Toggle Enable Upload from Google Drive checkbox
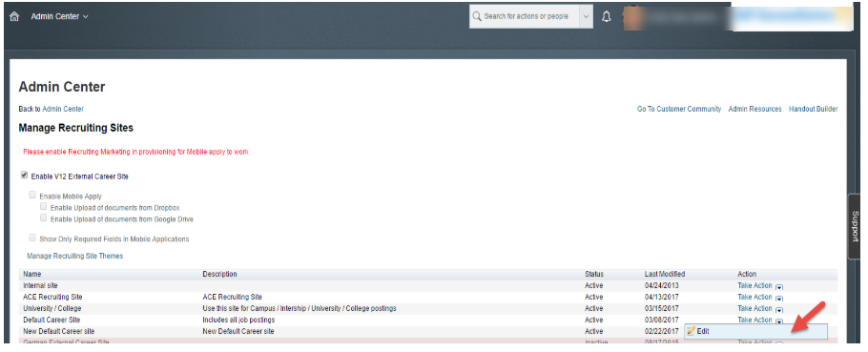 44,218
